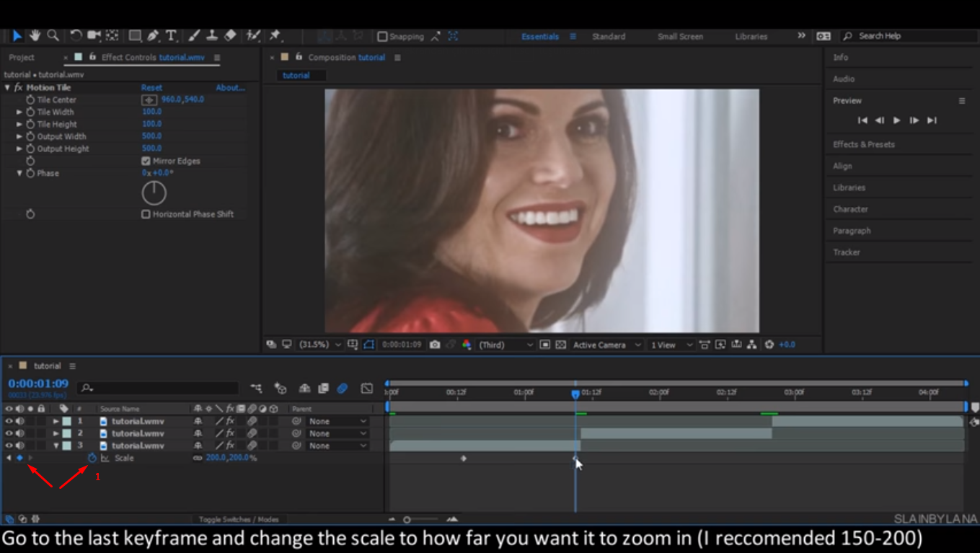The image size is (980, 553).
Task: Switch to the Small Screen workspace
Action: (680, 36)
